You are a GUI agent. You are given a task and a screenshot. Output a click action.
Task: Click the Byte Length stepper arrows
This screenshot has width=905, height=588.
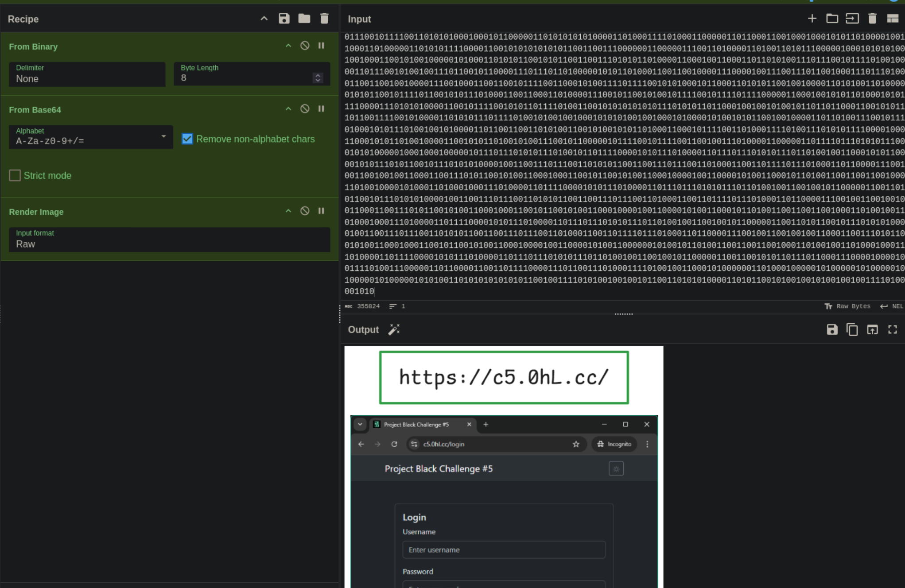click(318, 78)
